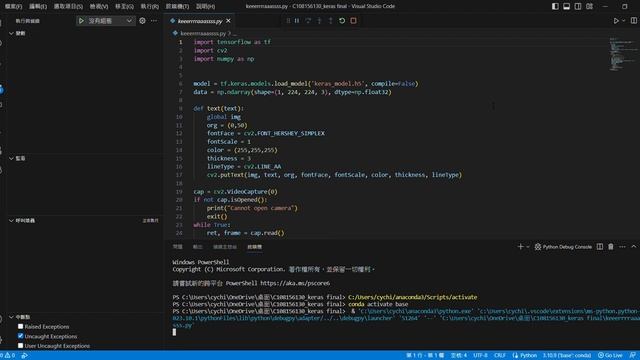
Task: Split the terminal pane
Action: click(x=600, y=247)
